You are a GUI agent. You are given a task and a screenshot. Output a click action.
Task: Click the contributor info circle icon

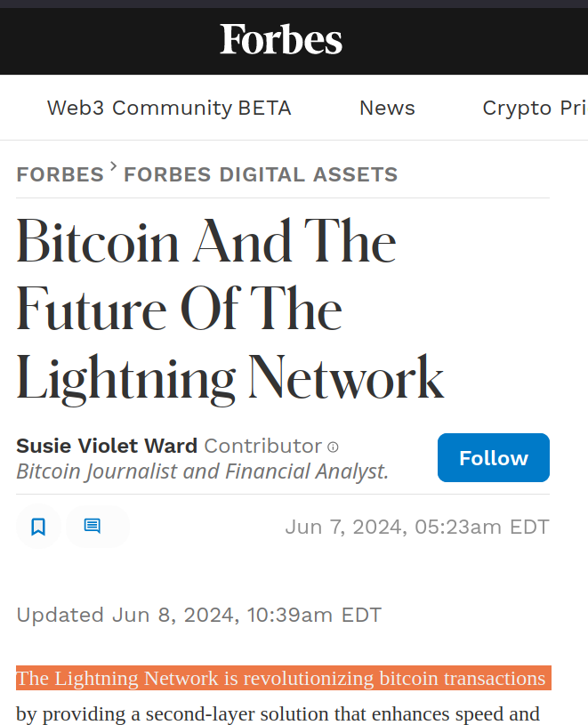click(x=333, y=447)
